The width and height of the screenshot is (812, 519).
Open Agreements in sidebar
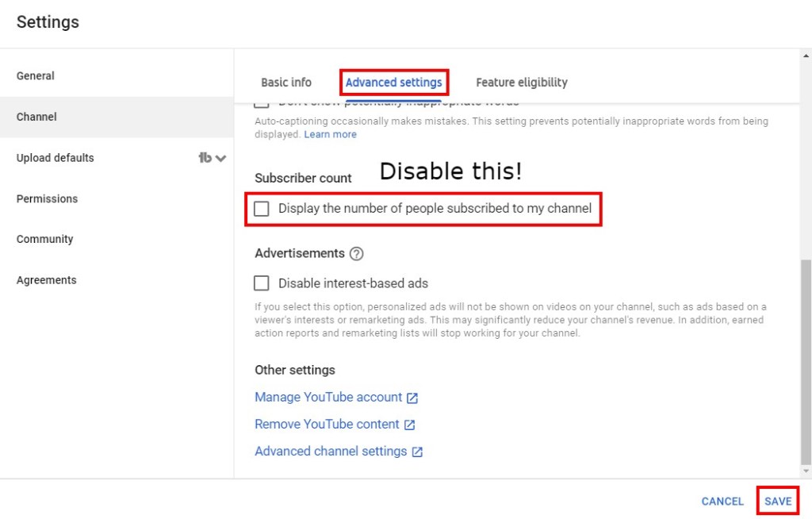(x=117, y=280)
